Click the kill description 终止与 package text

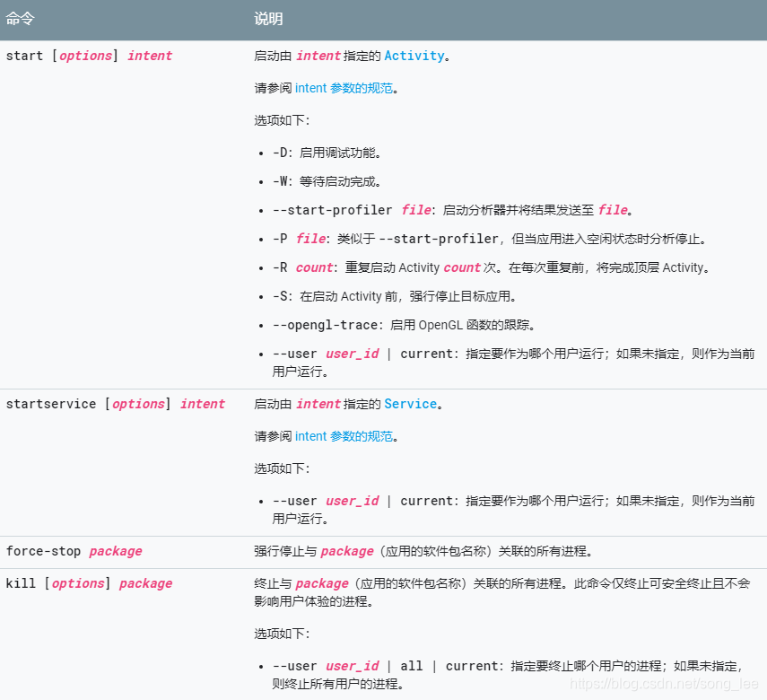point(501,592)
